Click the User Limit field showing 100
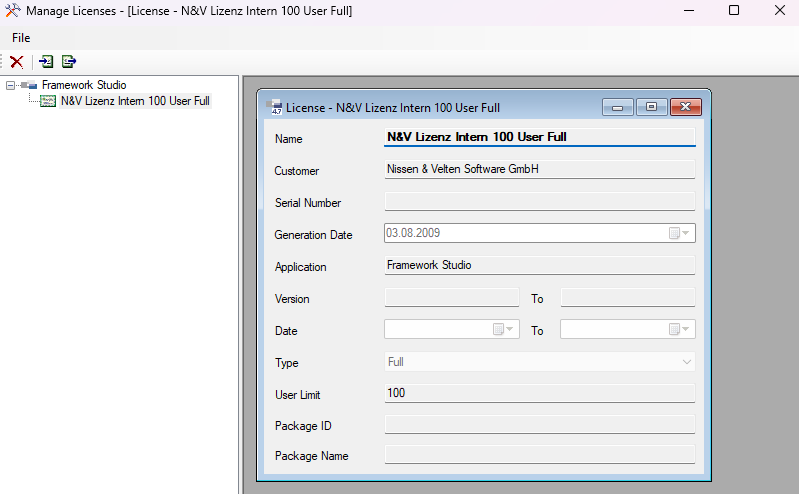799x494 pixels. tap(540, 394)
